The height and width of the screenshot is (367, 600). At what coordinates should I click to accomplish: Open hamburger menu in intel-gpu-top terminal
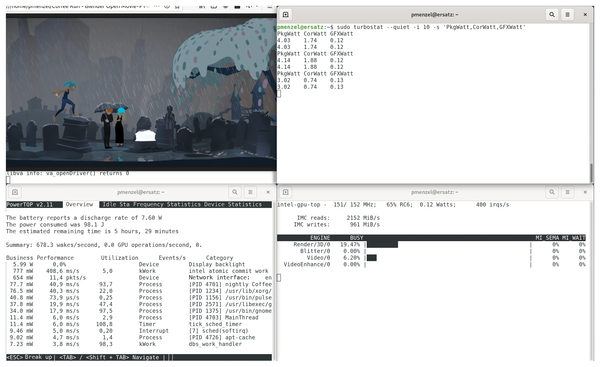[567, 192]
